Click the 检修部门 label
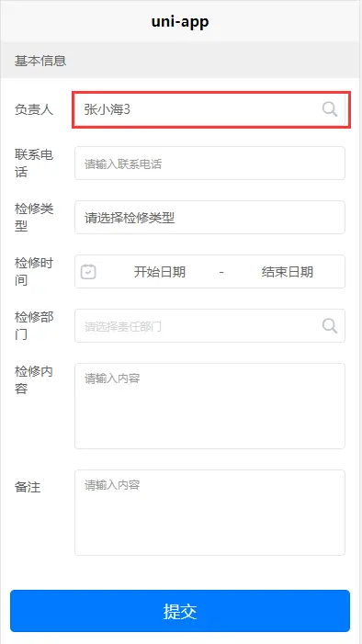The height and width of the screenshot is (644, 362). coord(34,326)
